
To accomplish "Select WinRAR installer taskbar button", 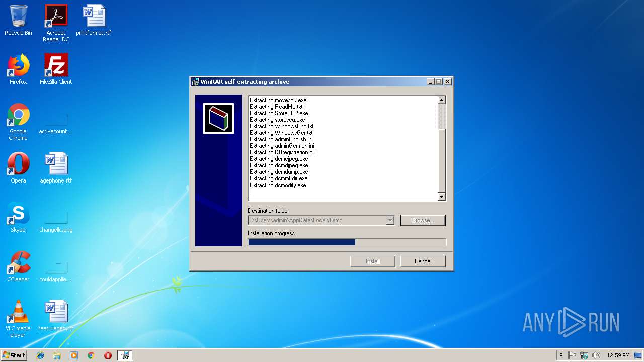I will tap(125, 355).
